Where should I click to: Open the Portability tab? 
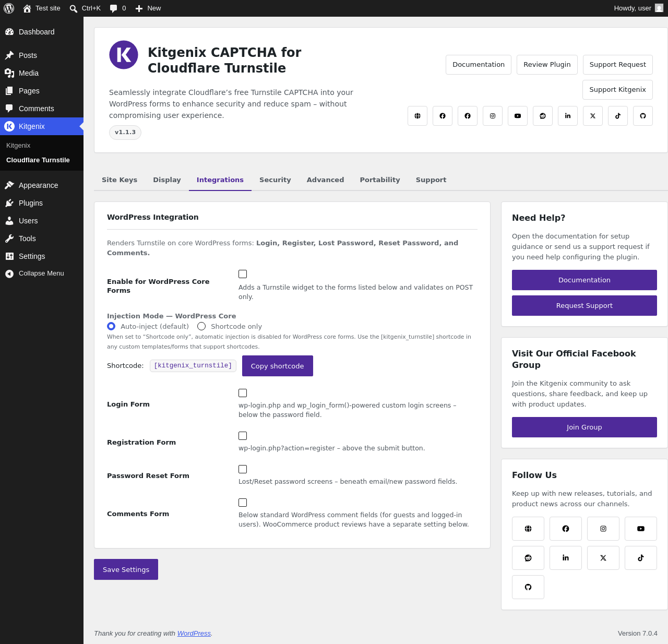[380, 180]
